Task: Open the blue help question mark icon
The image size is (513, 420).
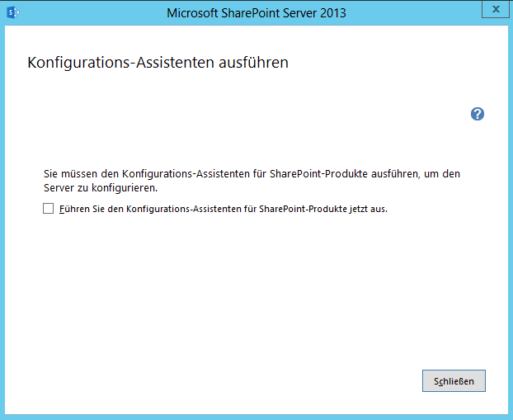Action: click(478, 114)
